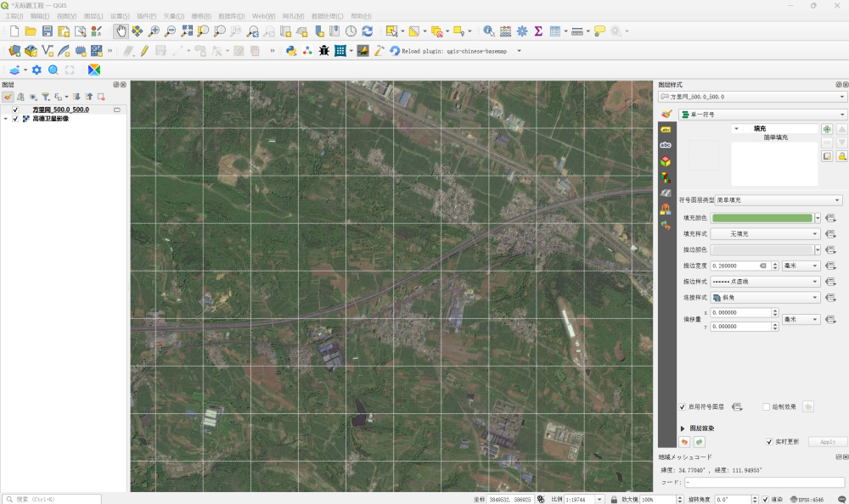
Task: Click the コード input field
Action: [765, 482]
